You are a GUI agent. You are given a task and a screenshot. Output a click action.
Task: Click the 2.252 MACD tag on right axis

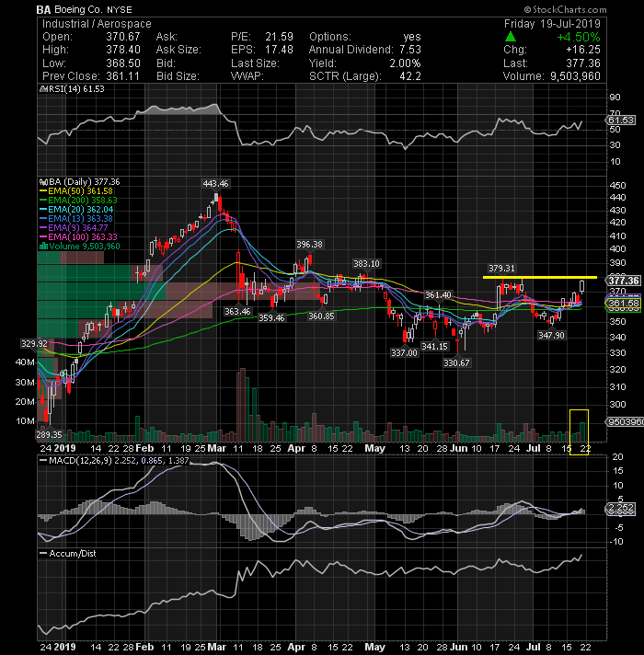(x=621, y=508)
